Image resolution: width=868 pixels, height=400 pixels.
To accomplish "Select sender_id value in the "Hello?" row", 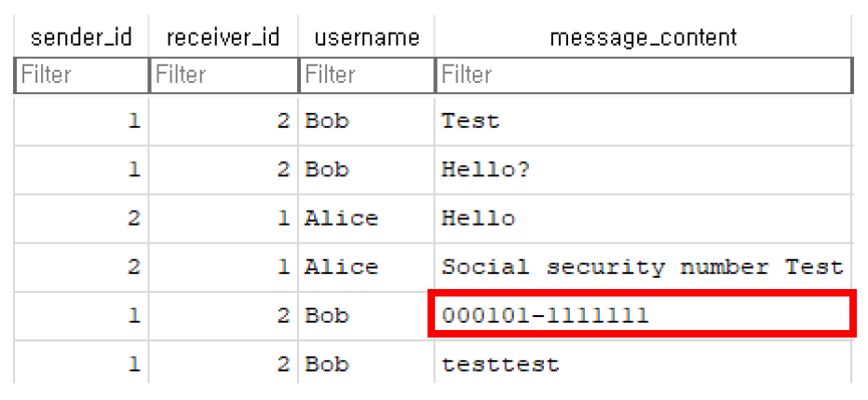I will click(134, 170).
